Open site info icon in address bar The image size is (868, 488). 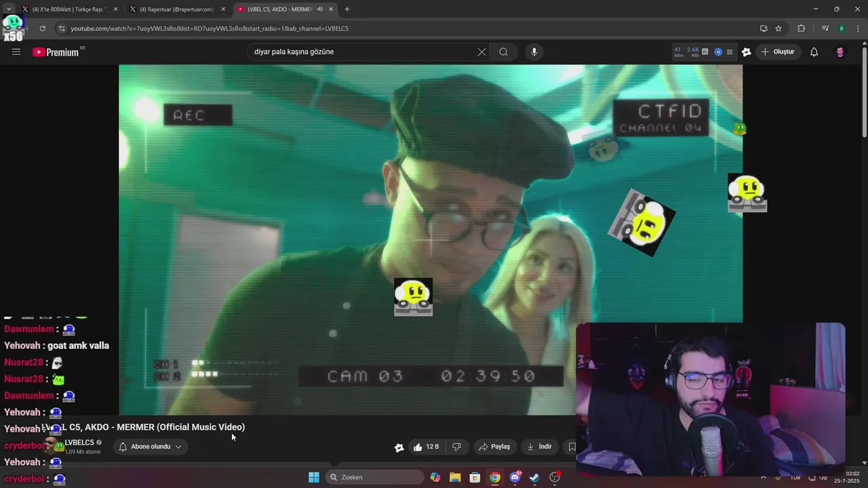tap(62, 28)
